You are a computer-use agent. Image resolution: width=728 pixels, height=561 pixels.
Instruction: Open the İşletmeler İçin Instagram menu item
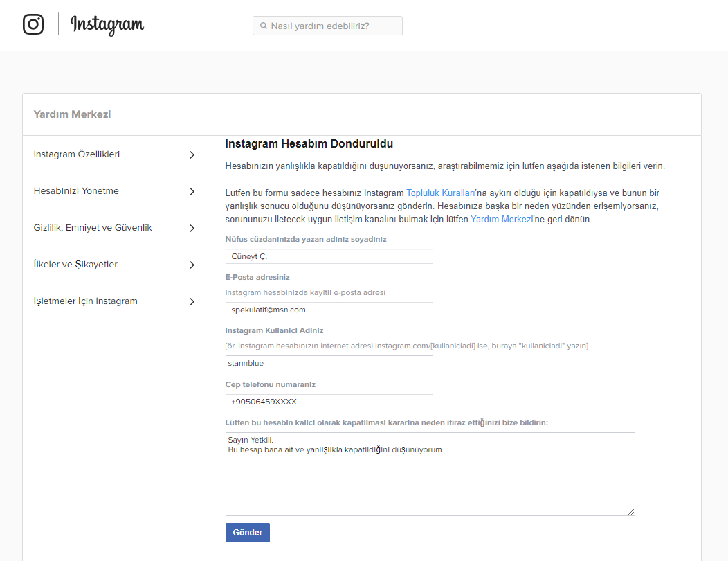86,301
